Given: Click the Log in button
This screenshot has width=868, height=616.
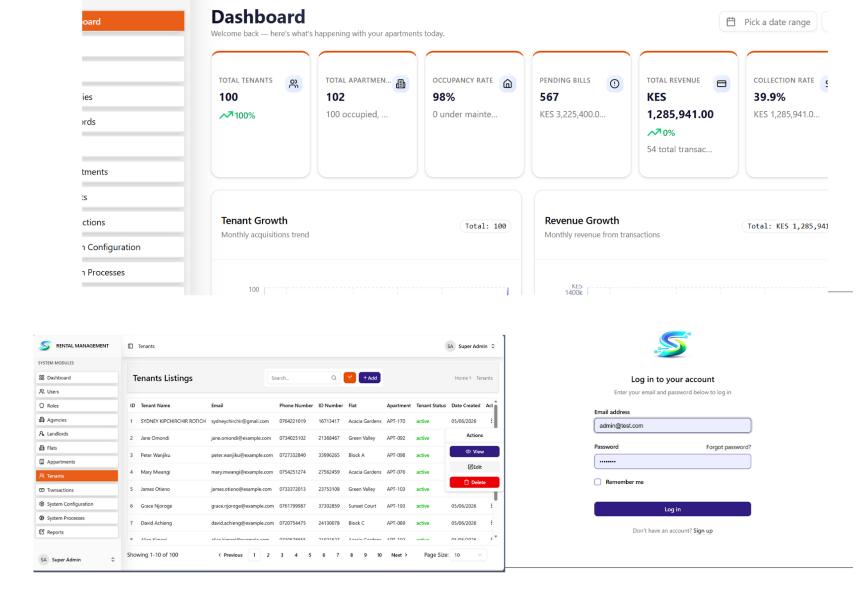Looking at the screenshot, I should coord(672,509).
